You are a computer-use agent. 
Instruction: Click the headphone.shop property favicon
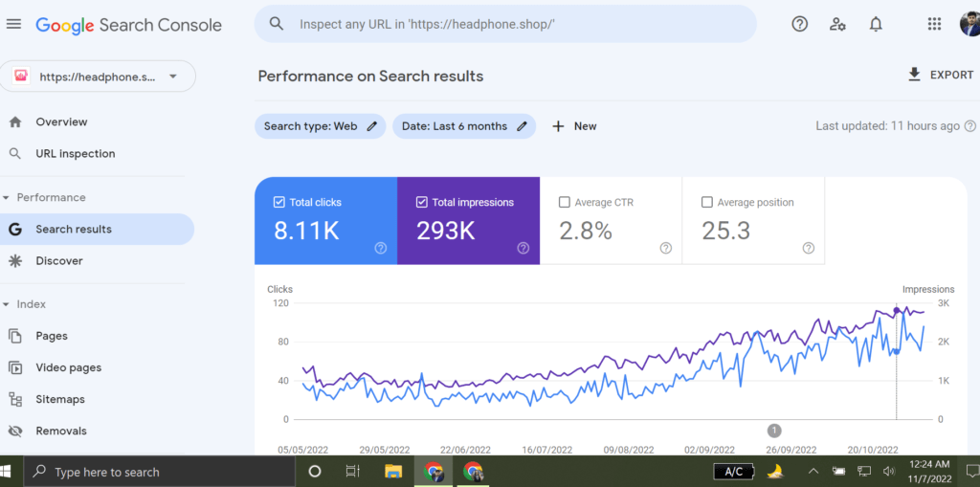[21, 77]
